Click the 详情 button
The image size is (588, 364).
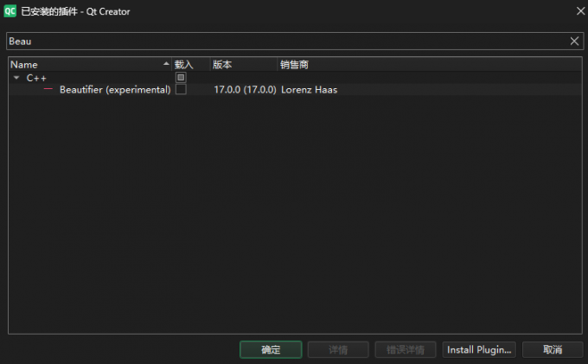(x=338, y=349)
